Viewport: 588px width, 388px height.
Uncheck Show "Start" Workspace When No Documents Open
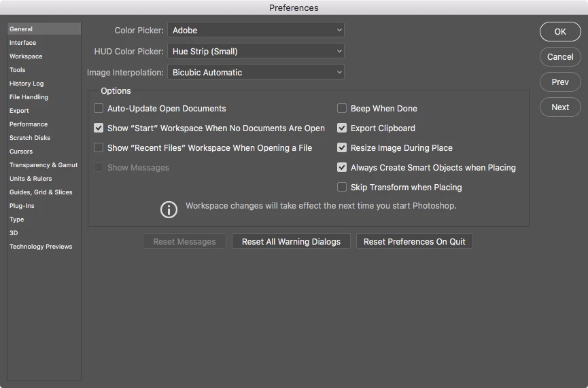[x=99, y=128]
